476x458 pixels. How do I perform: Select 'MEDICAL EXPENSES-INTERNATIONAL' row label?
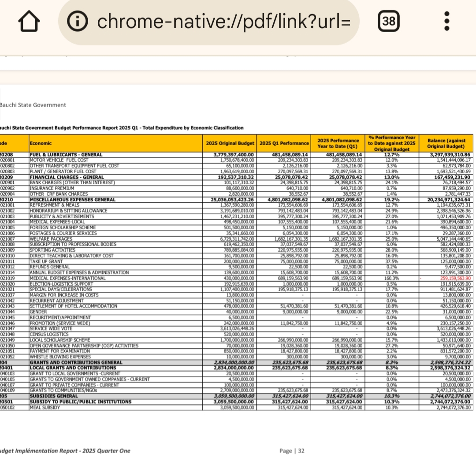pos(67,279)
